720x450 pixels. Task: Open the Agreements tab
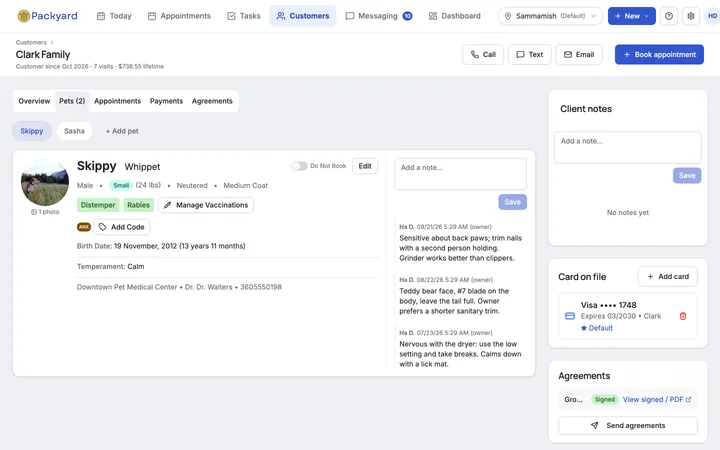click(x=212, y=101)
